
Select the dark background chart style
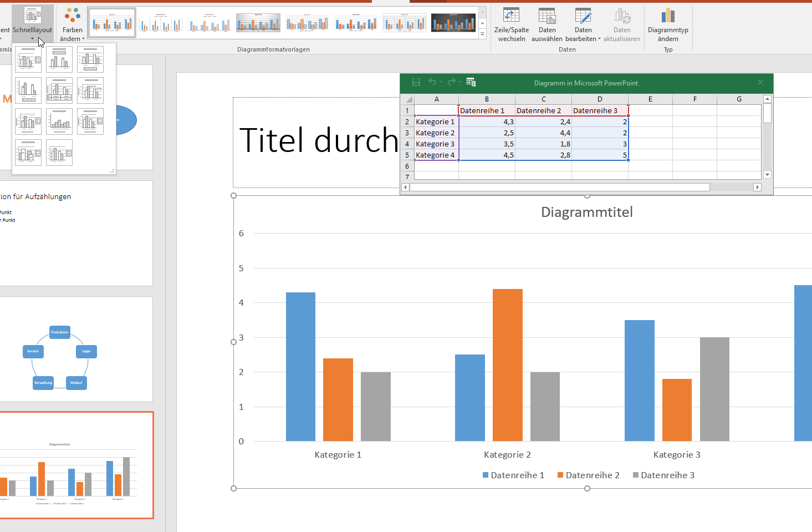[x=453, y=22]
